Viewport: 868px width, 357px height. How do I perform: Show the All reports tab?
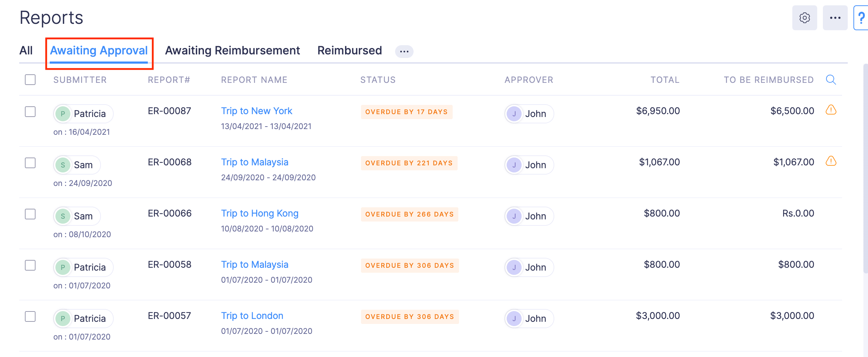26,50
